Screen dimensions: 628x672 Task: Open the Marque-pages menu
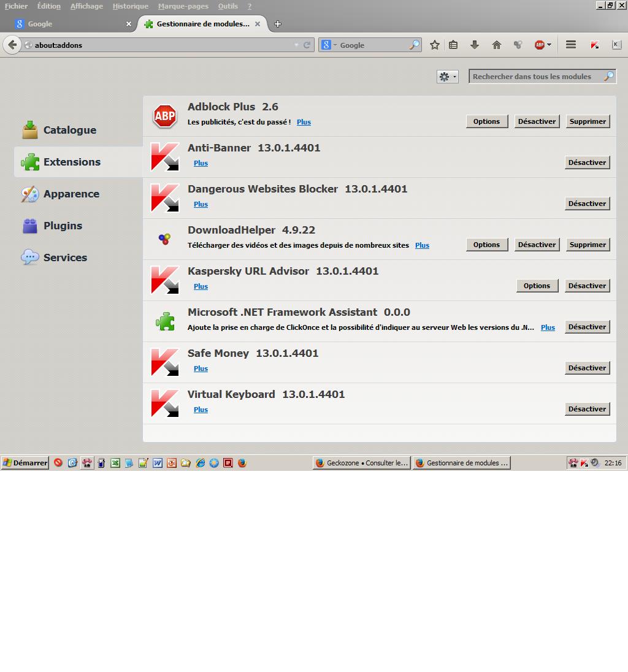(183, 6)
